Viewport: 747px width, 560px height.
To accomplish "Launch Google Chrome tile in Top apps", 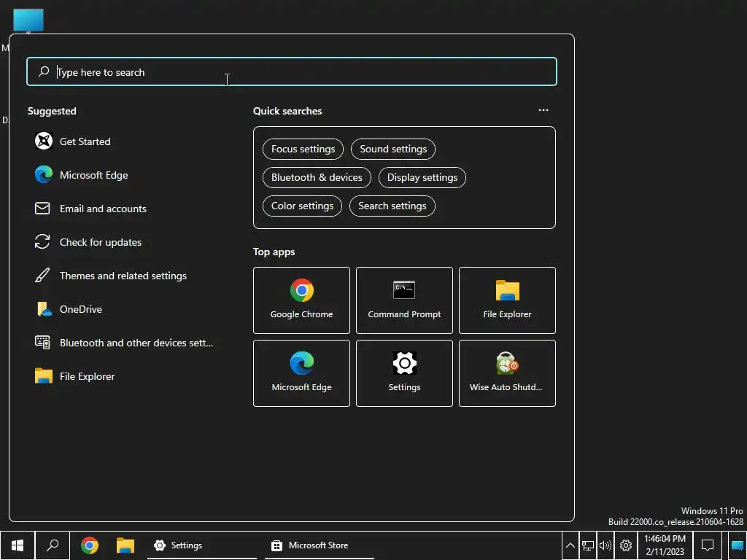I will point(301,300).
